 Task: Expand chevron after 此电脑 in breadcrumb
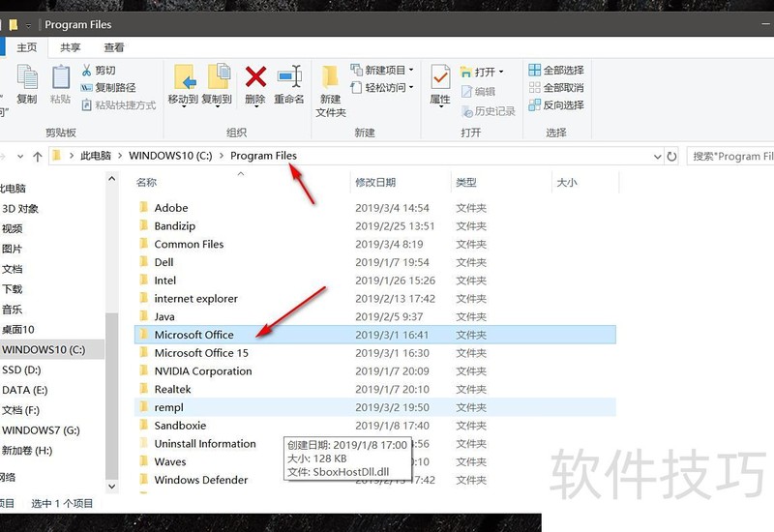[120, 156]
